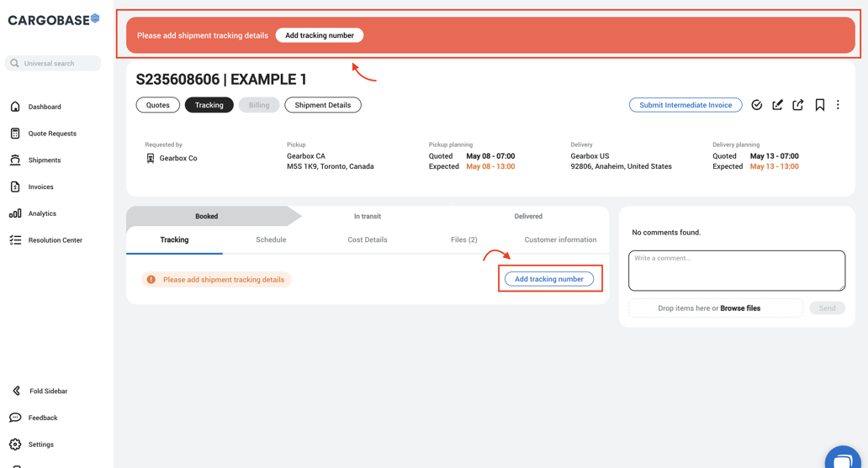The image size is (868, 468).
Task: Switch to the Schedule tab
Action: pyautogui.click(x=271, y=239)
